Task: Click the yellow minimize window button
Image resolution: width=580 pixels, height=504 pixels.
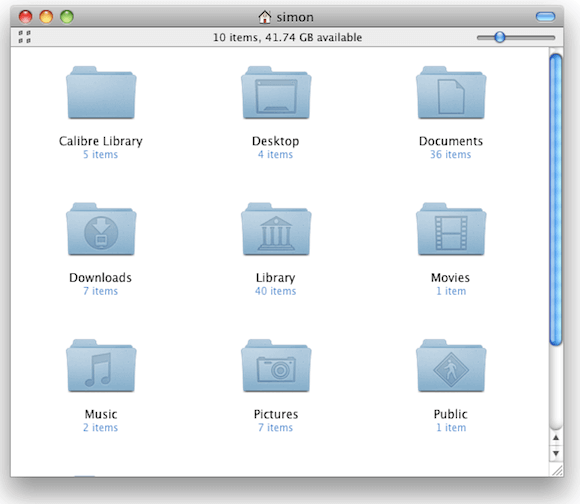Action: coord(46,17)
